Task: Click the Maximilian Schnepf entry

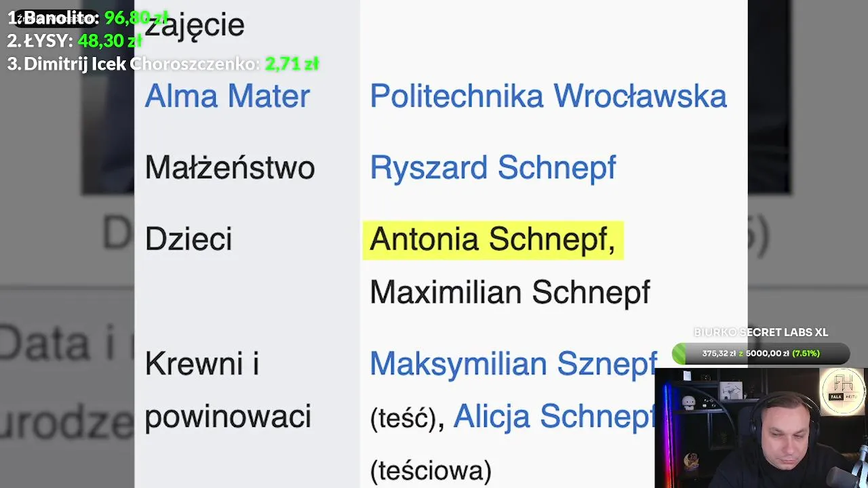Action: click(510, 292)
